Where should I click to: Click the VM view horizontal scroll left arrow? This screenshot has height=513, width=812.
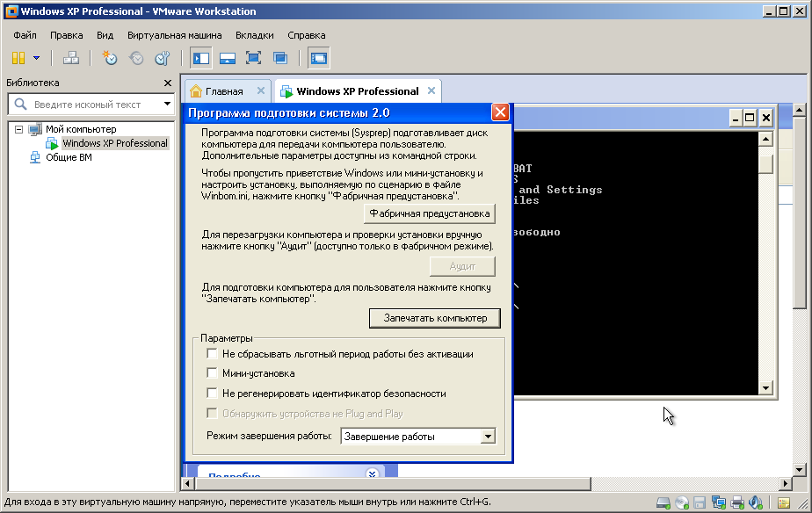pos(187,483)
